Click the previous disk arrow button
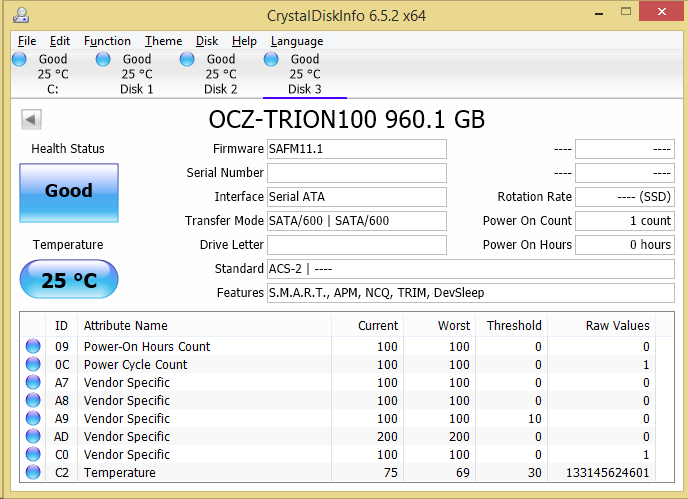Image resolution: width=688 pixels, height=499 pixels. (31, 120)
